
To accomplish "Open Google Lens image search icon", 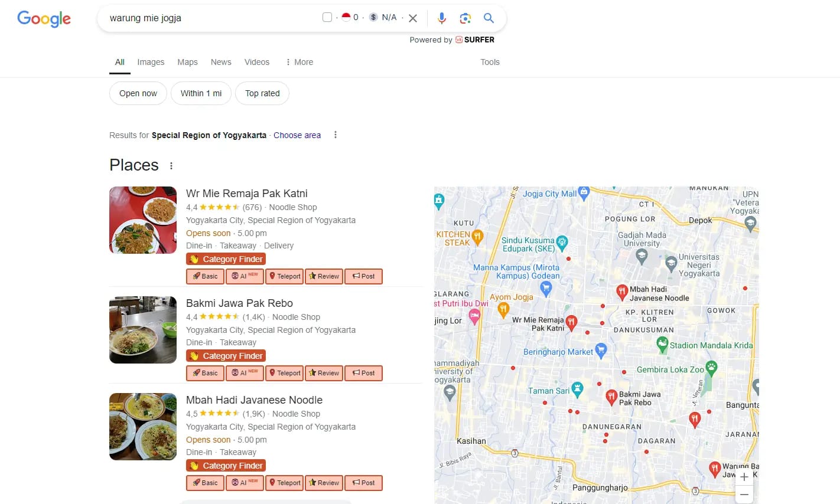I will click(465, 18).
